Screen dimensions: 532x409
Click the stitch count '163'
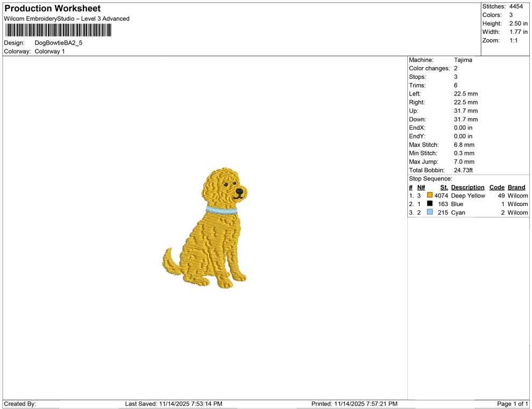443,204
